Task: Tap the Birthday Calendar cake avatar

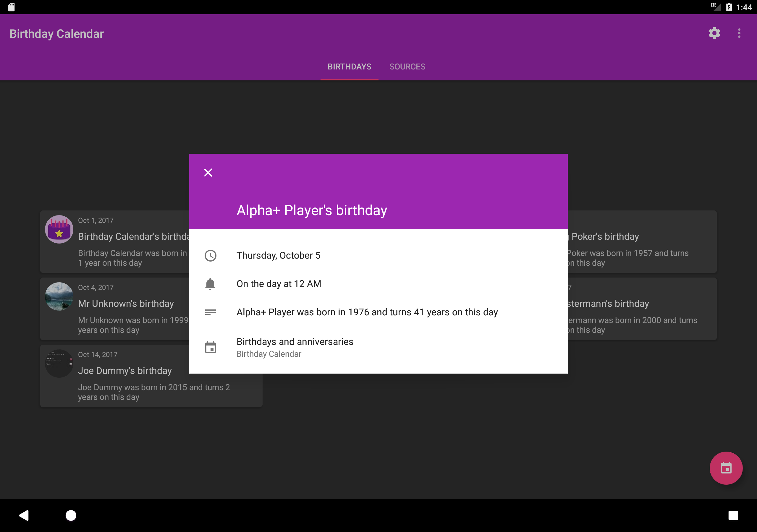Action: coord(59,229)
